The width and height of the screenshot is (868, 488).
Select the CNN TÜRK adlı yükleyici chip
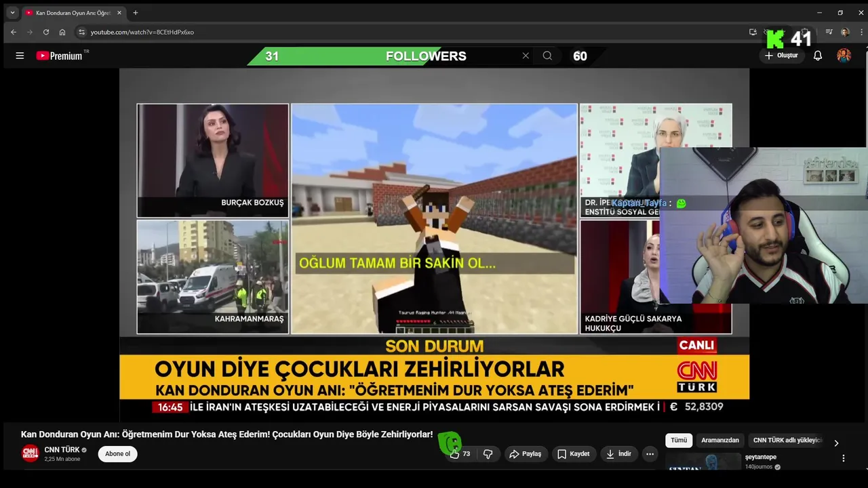click(x=787, y=441)
